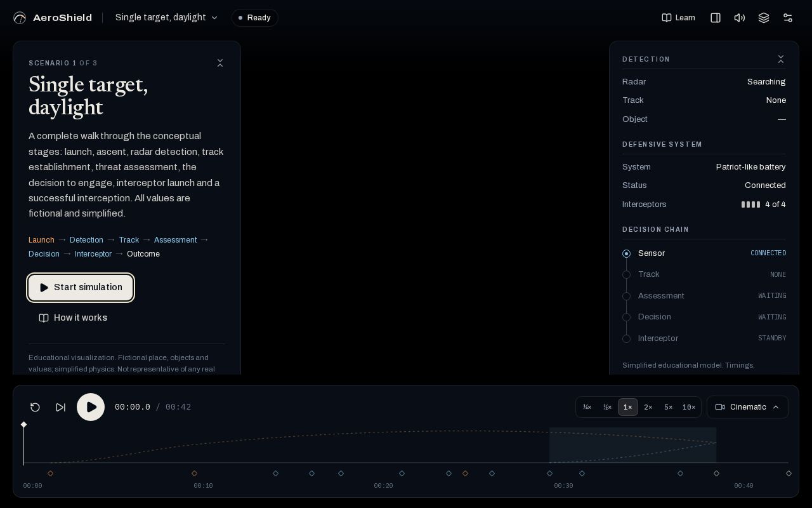Click the Ready status badge
This screenshot has width=812, height=508.
(x=254, y=18)
